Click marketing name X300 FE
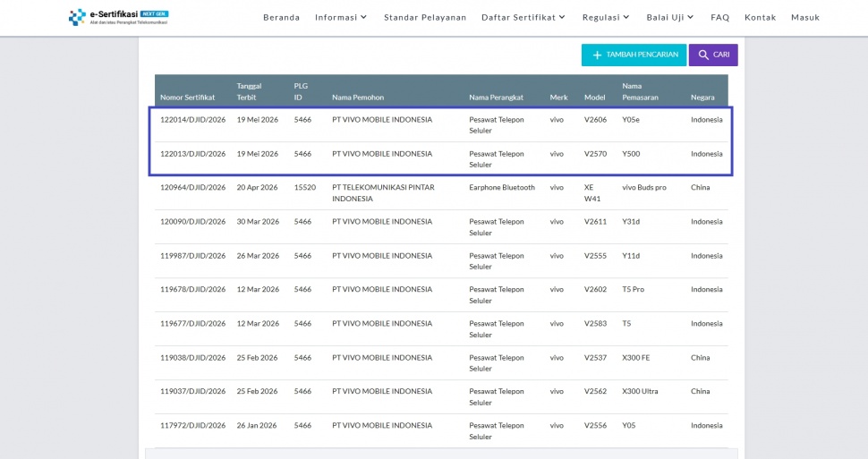The height and width of the screenshot is (459, 868). [635, 358]
